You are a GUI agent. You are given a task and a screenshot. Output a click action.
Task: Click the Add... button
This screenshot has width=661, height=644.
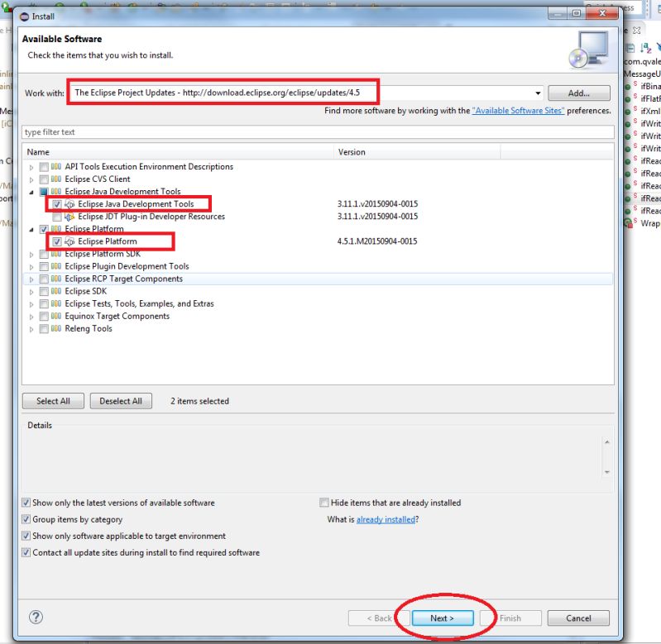[x=579, y=93]
